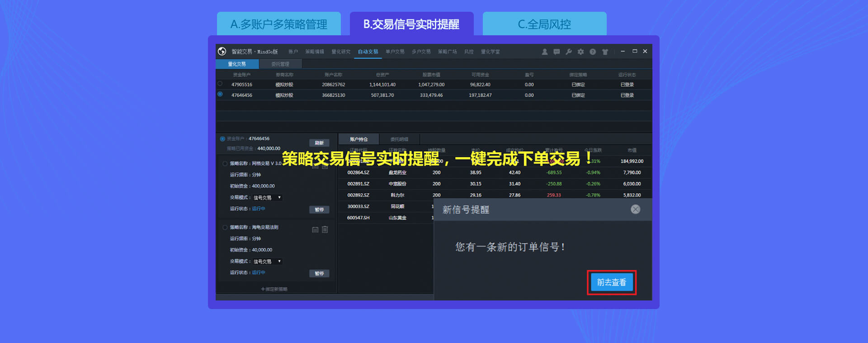The image size is (868, 343).
Task: Open settings via the gear icon
Action: tap(580, 52)
